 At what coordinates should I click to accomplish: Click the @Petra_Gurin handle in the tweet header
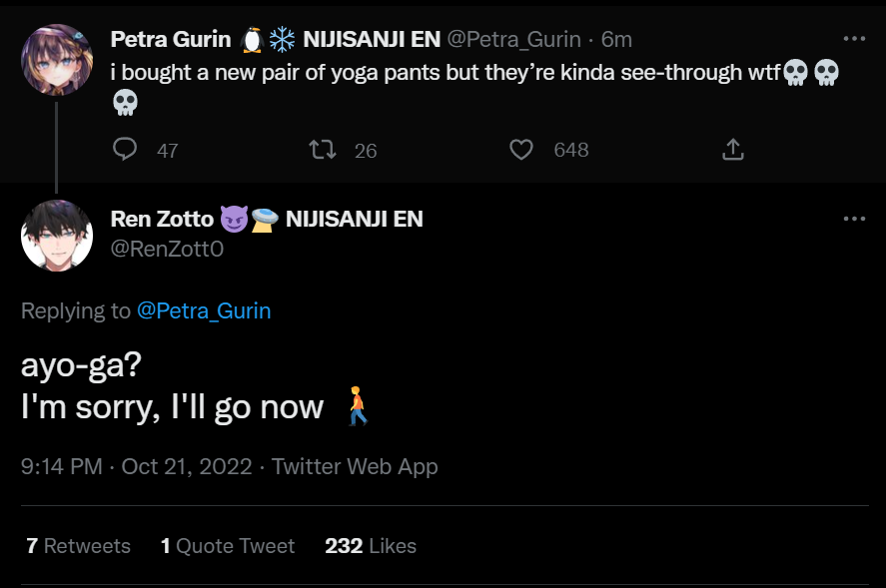[512, 39]
